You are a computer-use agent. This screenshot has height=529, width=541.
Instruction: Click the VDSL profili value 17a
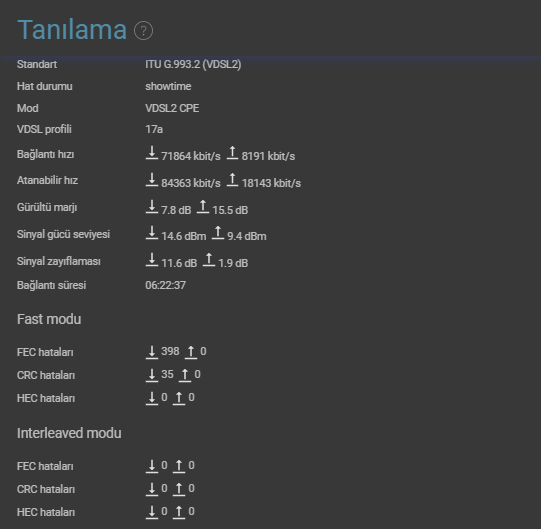(154, 129)
